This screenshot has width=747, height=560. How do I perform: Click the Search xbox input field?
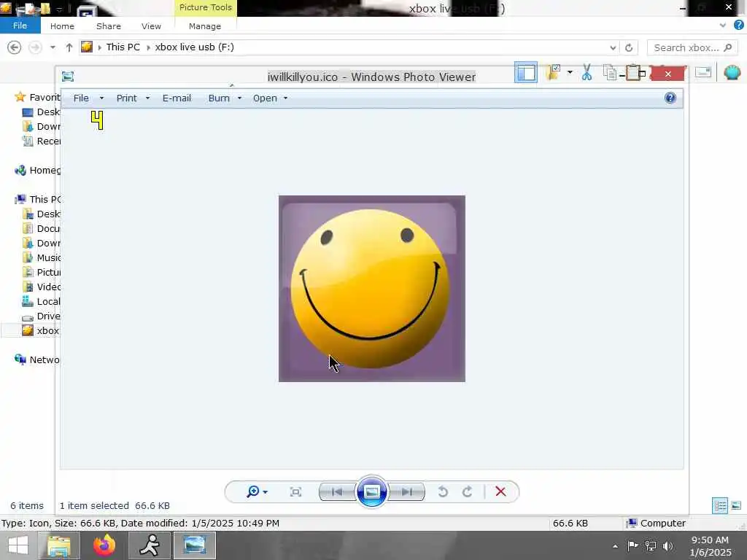tap(692, 47)
